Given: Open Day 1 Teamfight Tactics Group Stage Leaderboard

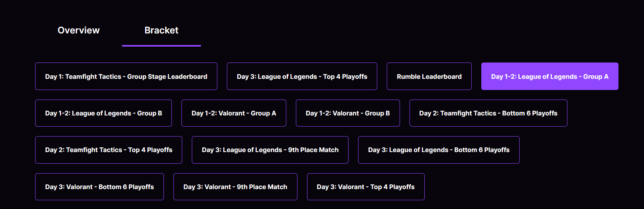Looking at the screenshot, I should [x=126, y=76].
